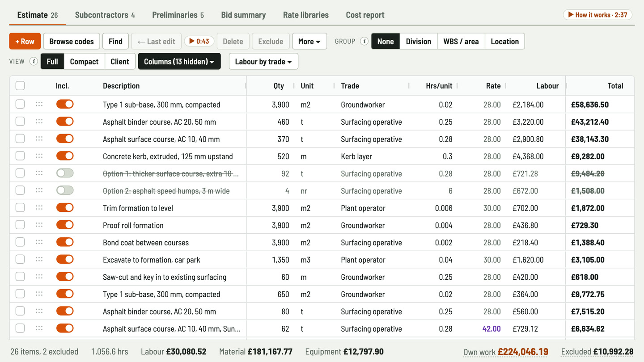This screenshot has width=644, height=362.
Task: Switch to the Cost report tab
Action: [x=365, y=15]
